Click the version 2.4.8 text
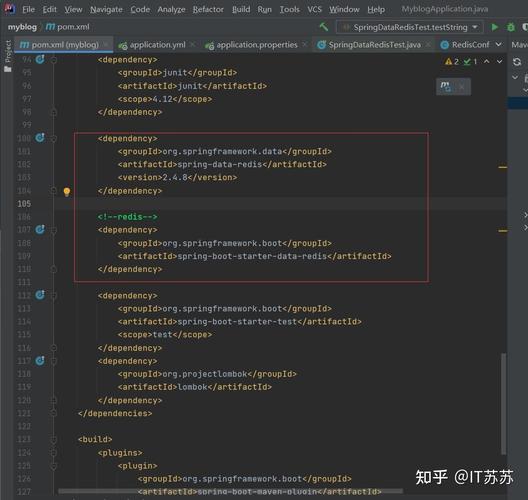Screen dimensions: 528x500 (175, 177)
